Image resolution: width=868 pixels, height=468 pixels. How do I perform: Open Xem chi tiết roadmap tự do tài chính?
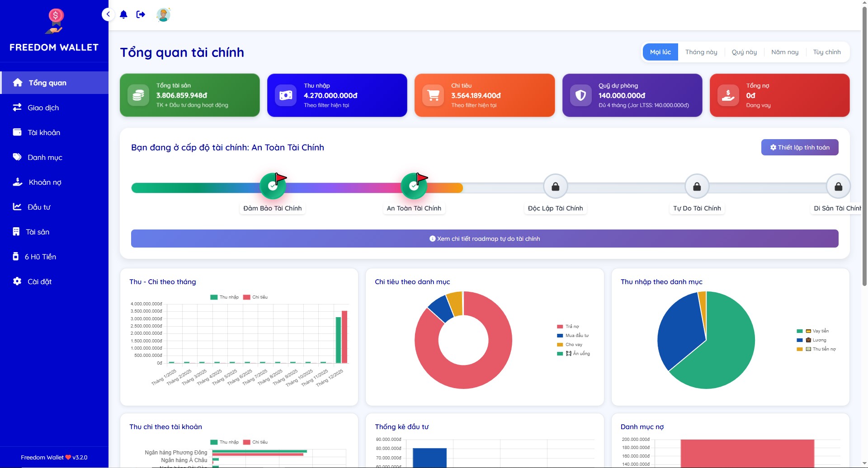(x=484, y=239)
